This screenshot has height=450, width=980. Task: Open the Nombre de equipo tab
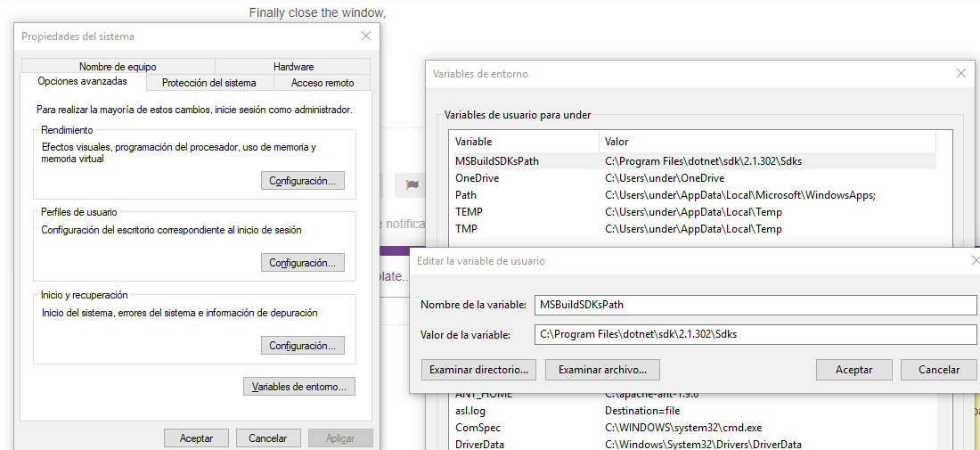[x=118, y=67]
